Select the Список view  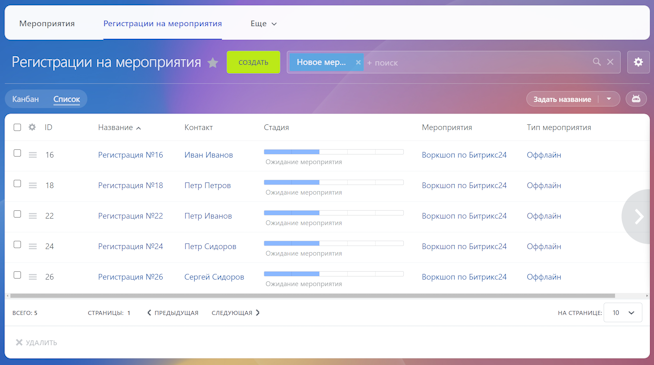pyautogui.click(x=66, y=99)
